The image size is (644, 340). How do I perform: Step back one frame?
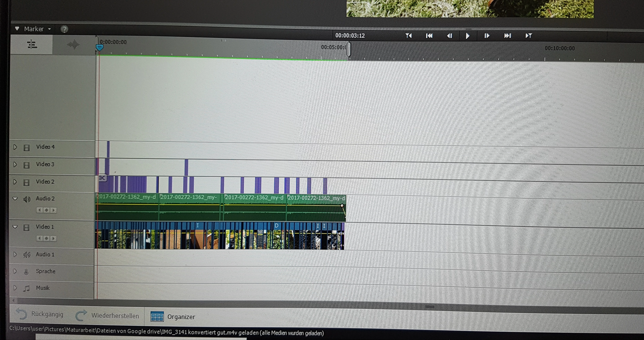coord(449,36)
